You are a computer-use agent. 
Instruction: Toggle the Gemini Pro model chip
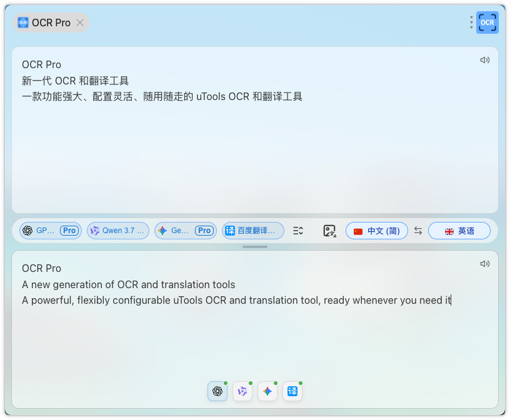[186, 231]
